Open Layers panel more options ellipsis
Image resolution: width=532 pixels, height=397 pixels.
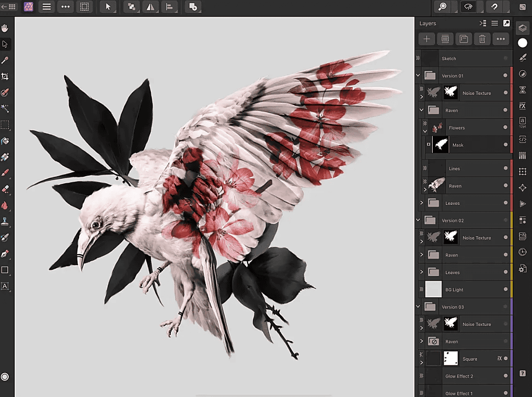tap(501, 39)
